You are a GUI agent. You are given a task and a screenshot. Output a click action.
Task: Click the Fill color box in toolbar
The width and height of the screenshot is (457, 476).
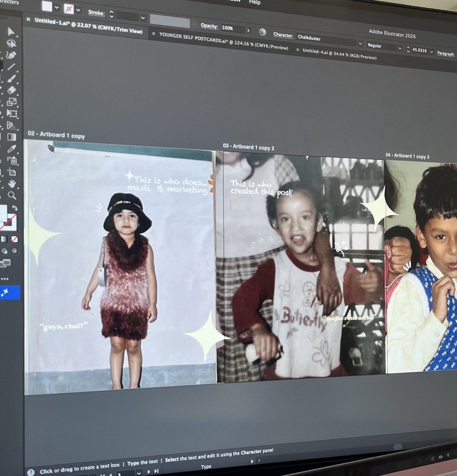3,214
